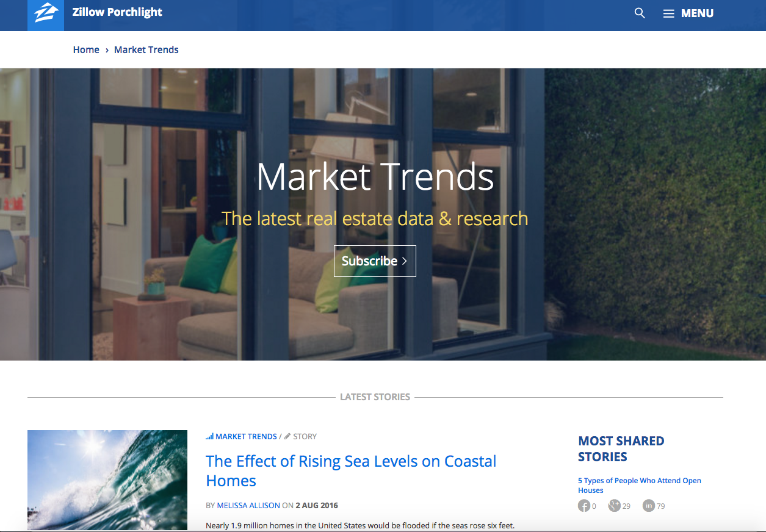
Task: Click the bar-chart icon beside MARKET TRENDS
Action: point(210,436)
